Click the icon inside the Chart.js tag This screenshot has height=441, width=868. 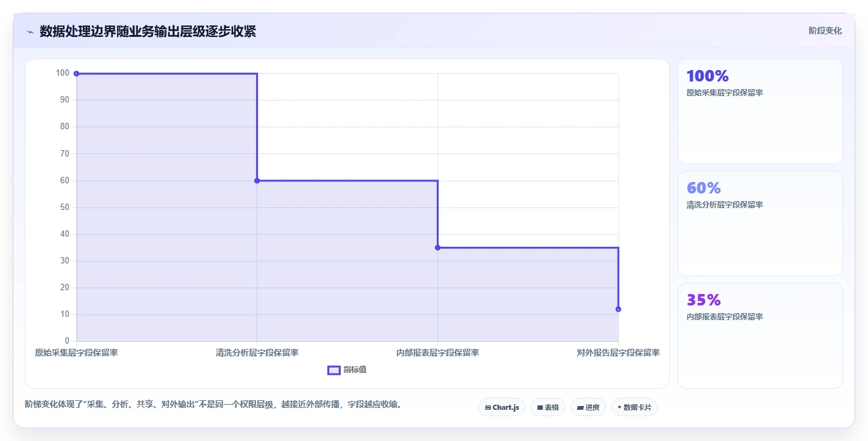pos(488,407)
